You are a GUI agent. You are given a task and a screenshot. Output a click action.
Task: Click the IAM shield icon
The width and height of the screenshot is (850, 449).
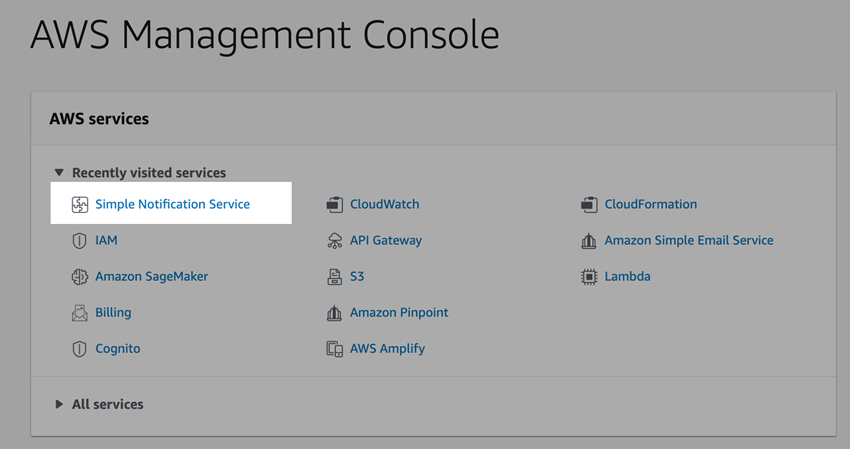point(80,241)
